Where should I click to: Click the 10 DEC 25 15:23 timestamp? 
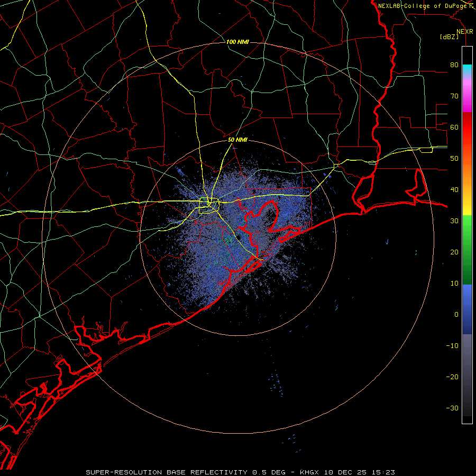(360, 472)
